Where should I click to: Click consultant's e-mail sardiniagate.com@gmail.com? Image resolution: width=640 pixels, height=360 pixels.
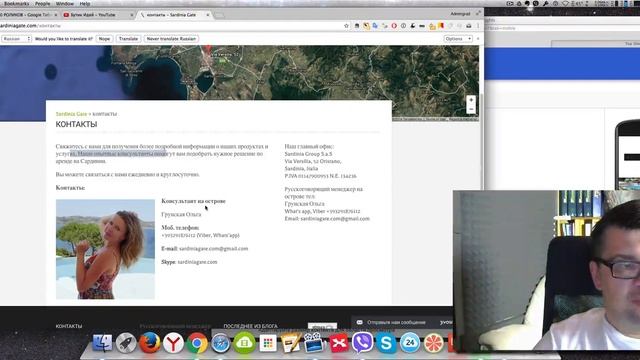click(213, 249)
